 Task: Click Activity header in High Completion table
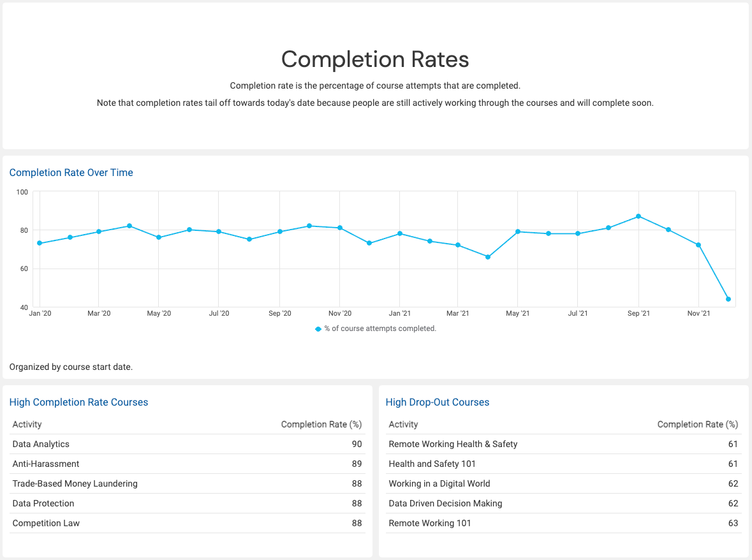27,424
